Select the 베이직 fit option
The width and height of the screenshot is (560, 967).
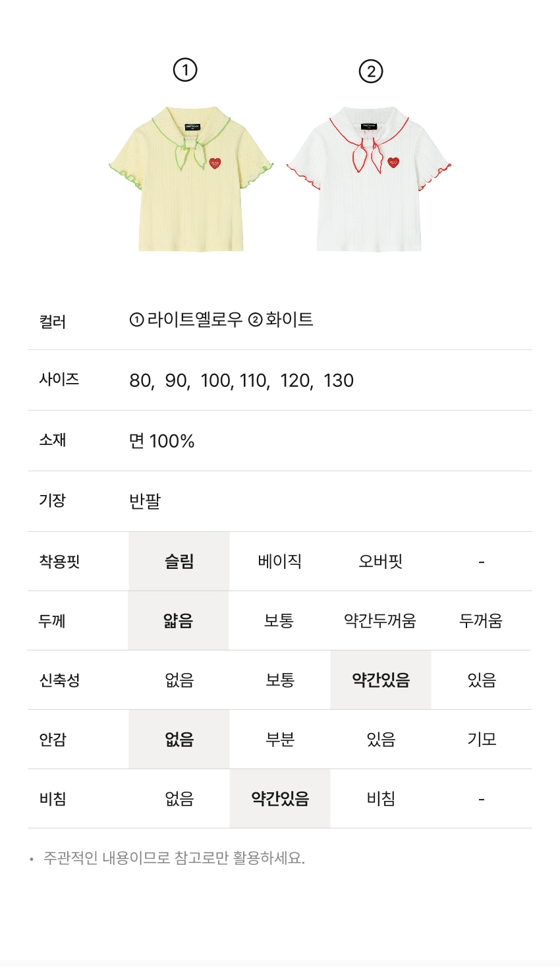[x=280, y=562]
